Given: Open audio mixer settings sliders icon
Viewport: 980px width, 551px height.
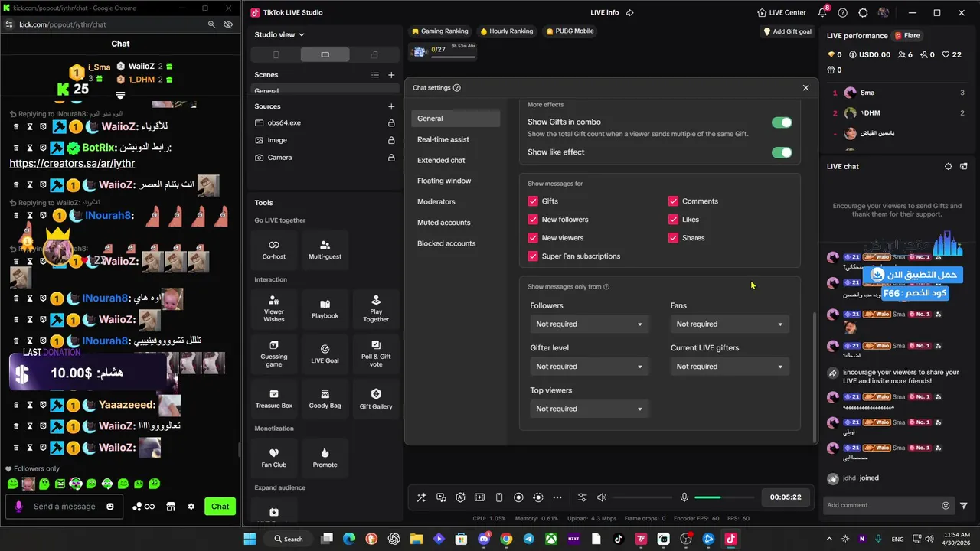Looking at the screenshot, I should click(x=582, y=497).
